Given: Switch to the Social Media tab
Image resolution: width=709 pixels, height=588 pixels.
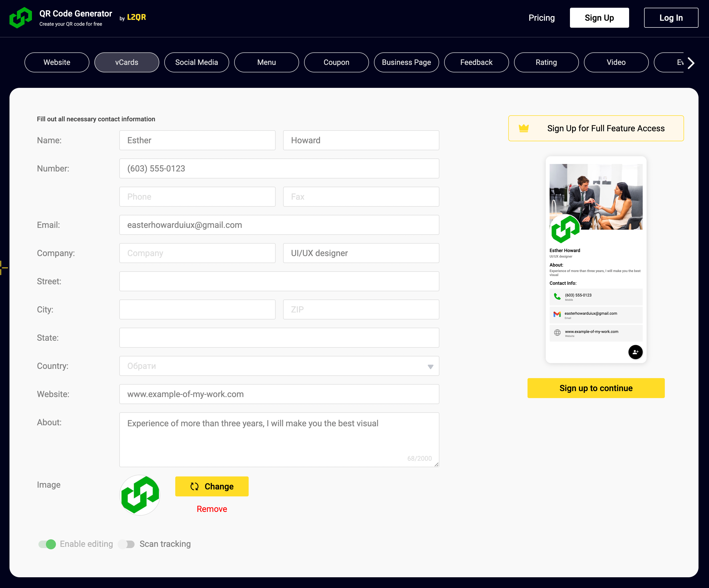Looking at the screenshot, I should [196, 62].
